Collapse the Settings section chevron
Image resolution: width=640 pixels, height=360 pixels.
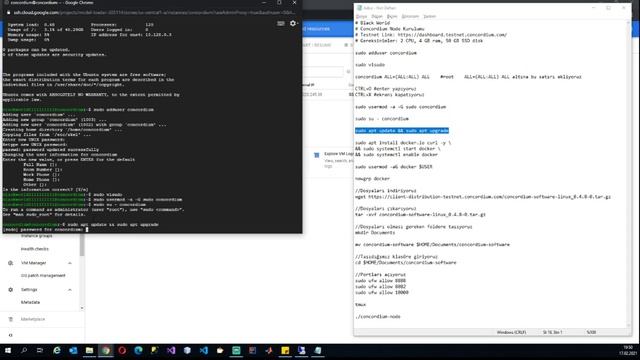(x=70, y=290)
